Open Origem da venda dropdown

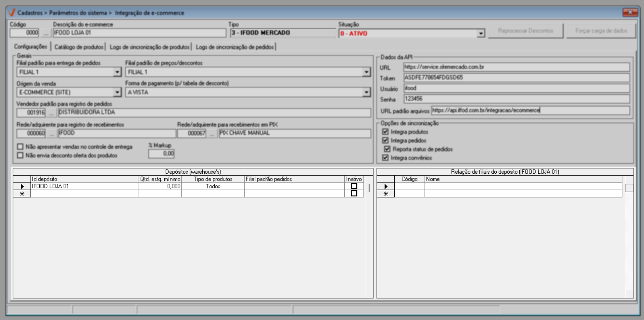[117, 92]
